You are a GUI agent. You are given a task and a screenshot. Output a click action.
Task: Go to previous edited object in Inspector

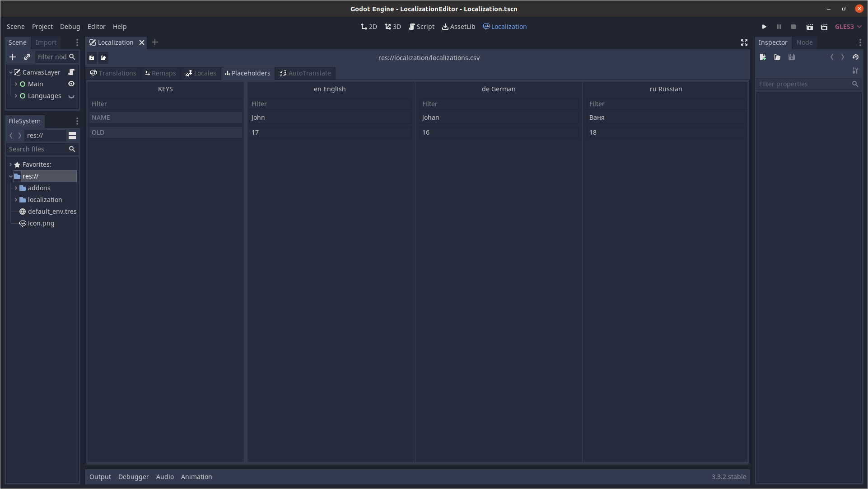coord(832,57)
